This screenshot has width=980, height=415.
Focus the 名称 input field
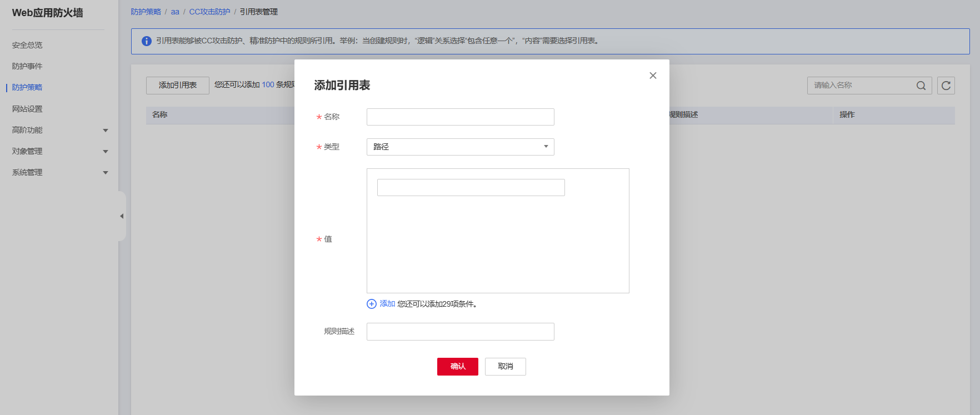click(461, 117)
